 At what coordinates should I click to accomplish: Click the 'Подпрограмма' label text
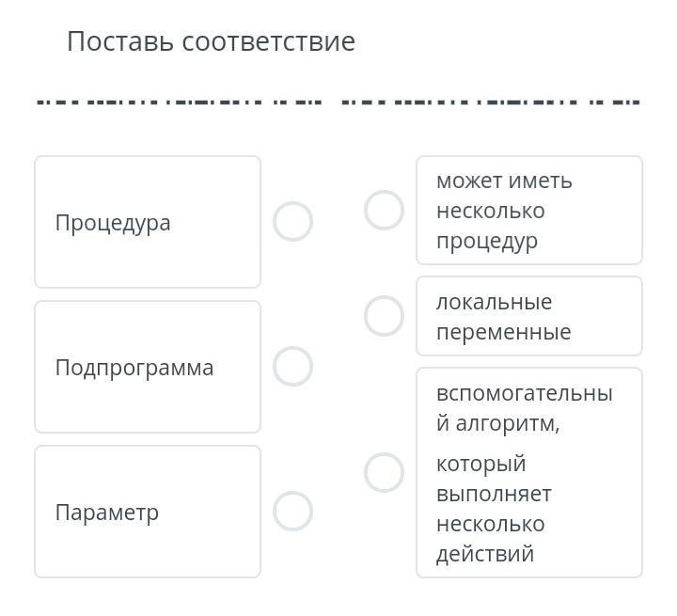(x=134, y=368)
